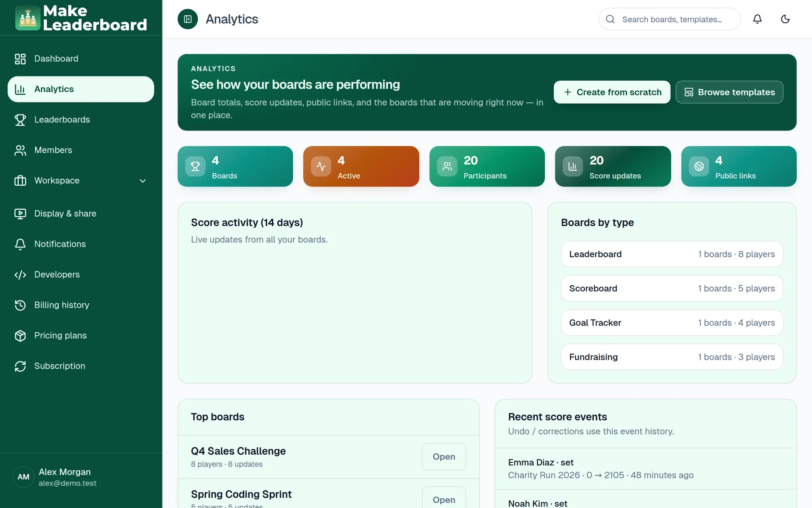Open the Subscription page
This screenshot has width=812, height=508.
[81, 366]
